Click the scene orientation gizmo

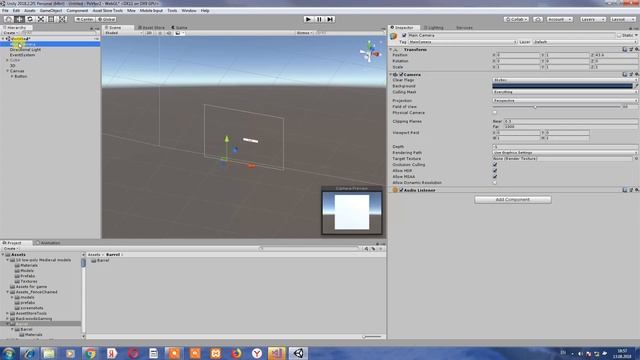tap(370, 51)
